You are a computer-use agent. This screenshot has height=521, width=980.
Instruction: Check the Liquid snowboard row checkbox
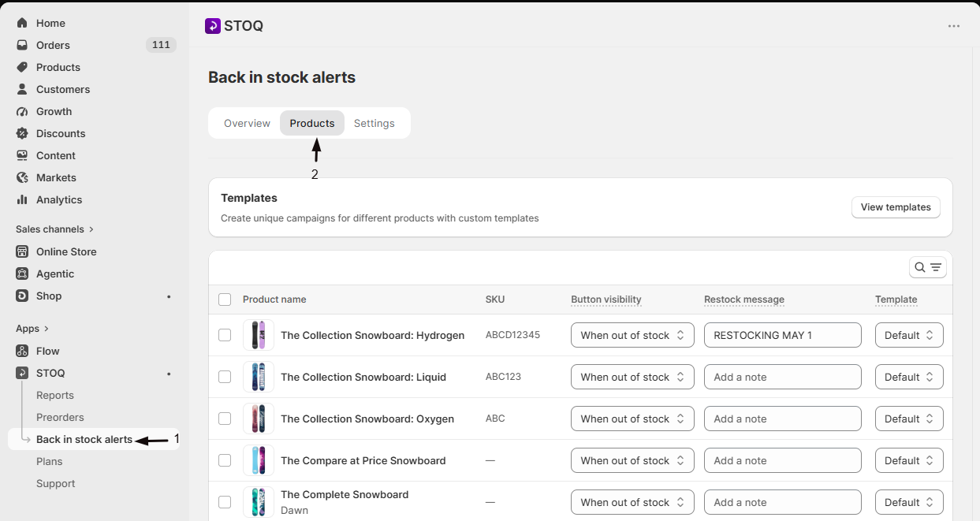[x=225, y=377]
